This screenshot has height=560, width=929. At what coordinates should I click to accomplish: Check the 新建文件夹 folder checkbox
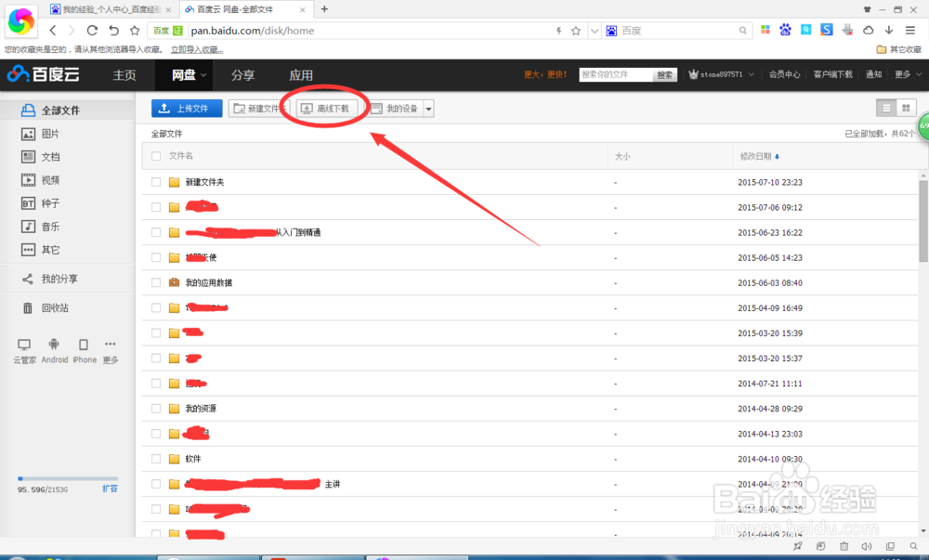156,182
